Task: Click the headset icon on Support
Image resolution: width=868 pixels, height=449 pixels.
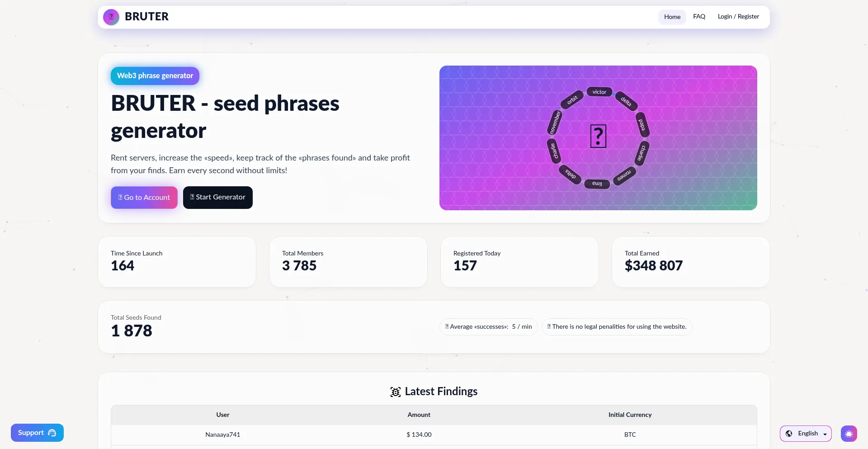Action: point(52,433)
